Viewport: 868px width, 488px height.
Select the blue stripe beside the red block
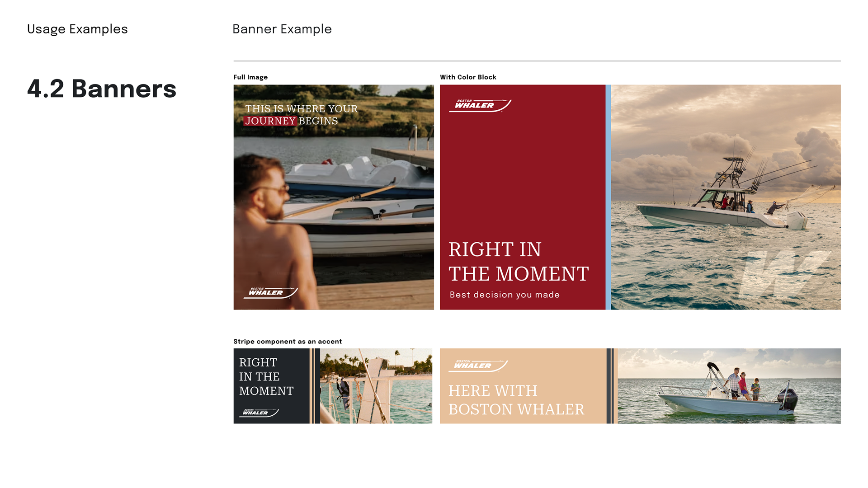[x=608, y=197]
